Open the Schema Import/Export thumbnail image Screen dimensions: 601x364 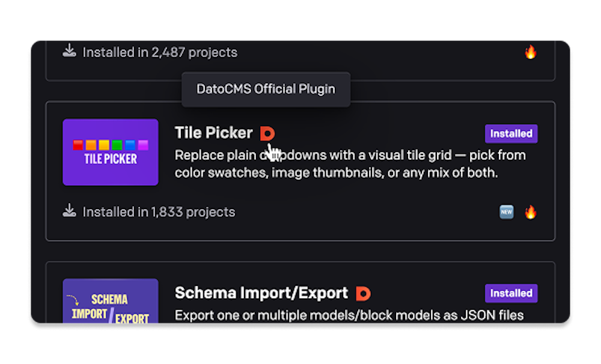coord(111,301)
